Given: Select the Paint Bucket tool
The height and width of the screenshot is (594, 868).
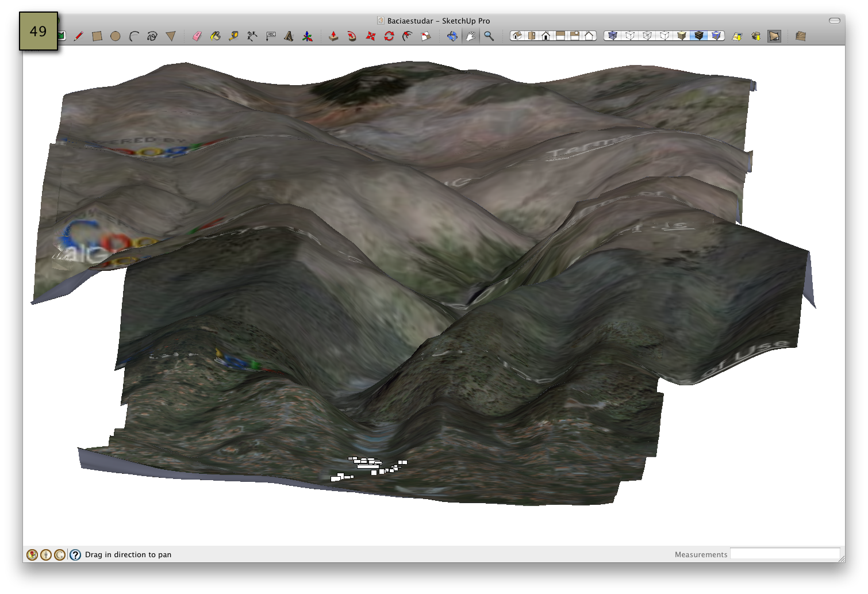Looking at the screenshot, I should click(216, 36).
